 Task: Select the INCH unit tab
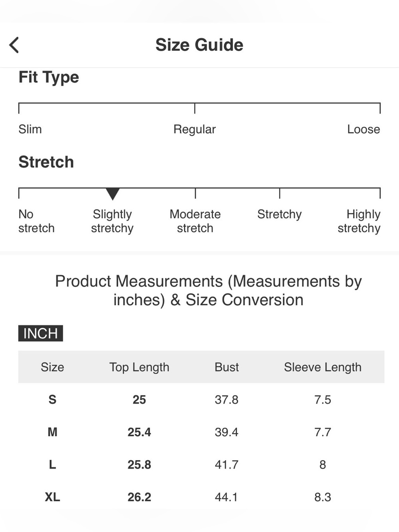(x=41, y=333)
